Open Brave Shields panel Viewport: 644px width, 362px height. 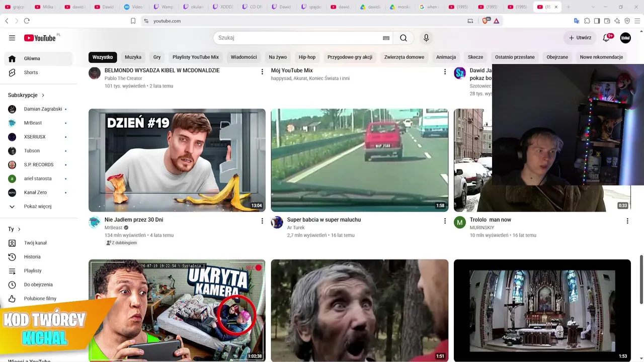pyautogui.click(x=485, y=21)
